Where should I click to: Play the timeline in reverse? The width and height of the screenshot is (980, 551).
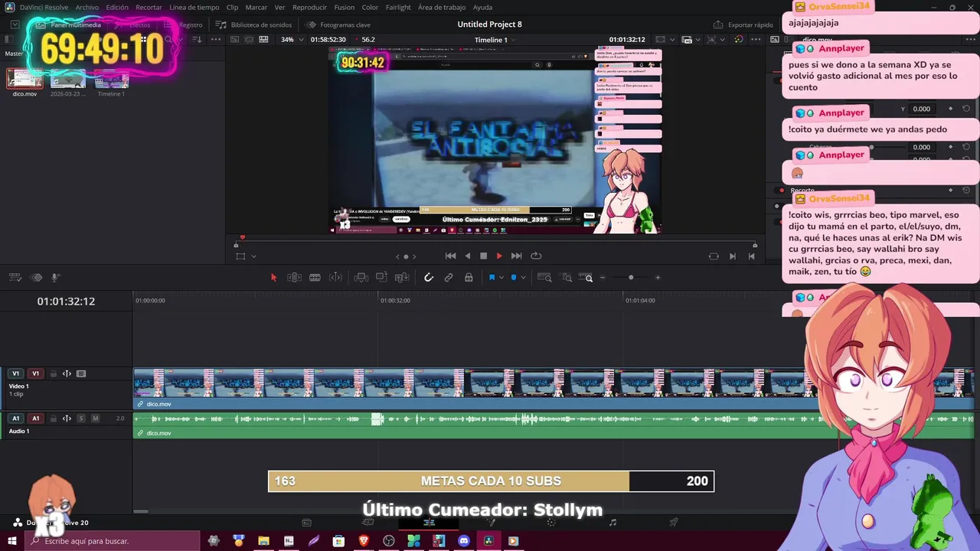click(467, 256)
